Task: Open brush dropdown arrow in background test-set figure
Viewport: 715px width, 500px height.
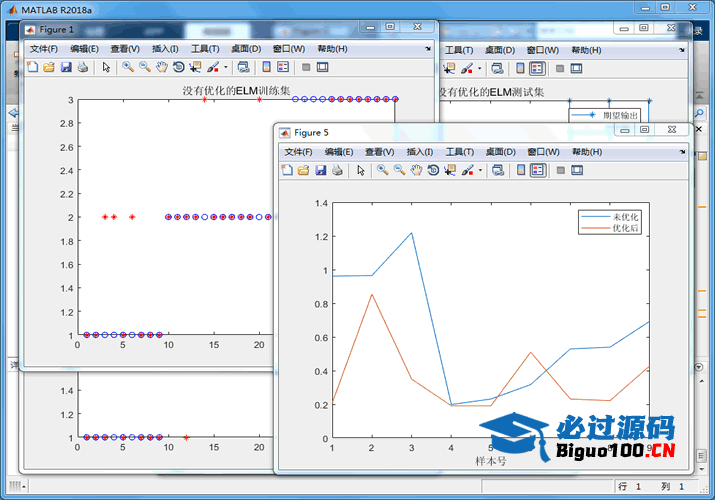Action: pyautogui.click(x=479, y=69)
